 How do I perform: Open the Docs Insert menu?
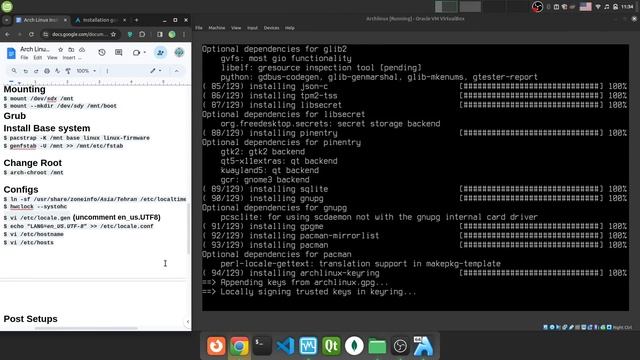pos(69,58)
